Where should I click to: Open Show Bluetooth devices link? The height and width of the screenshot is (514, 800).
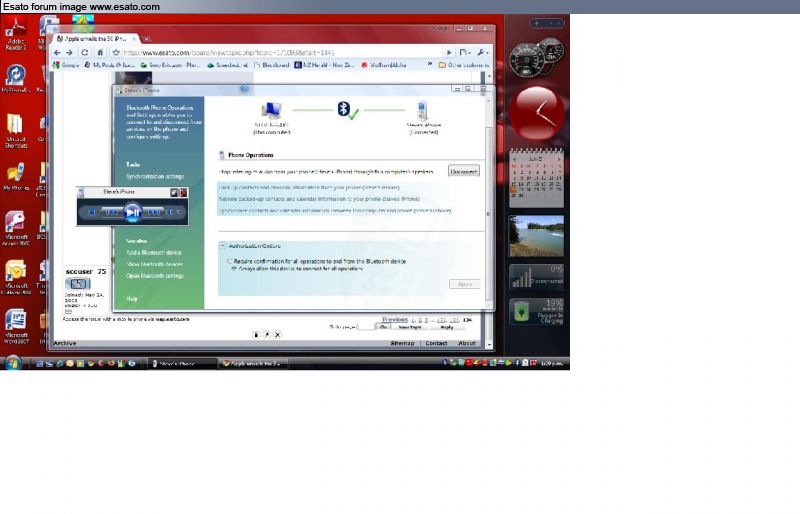(155, 264)
